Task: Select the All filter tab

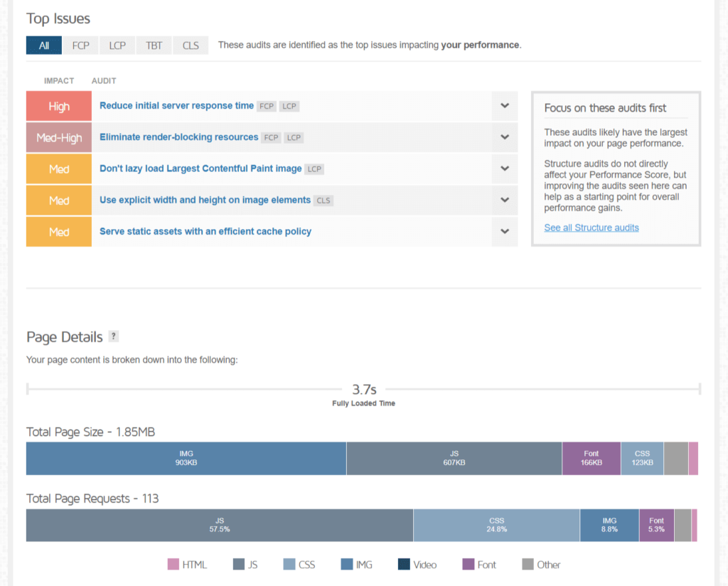Action: [x=44, y=46]
